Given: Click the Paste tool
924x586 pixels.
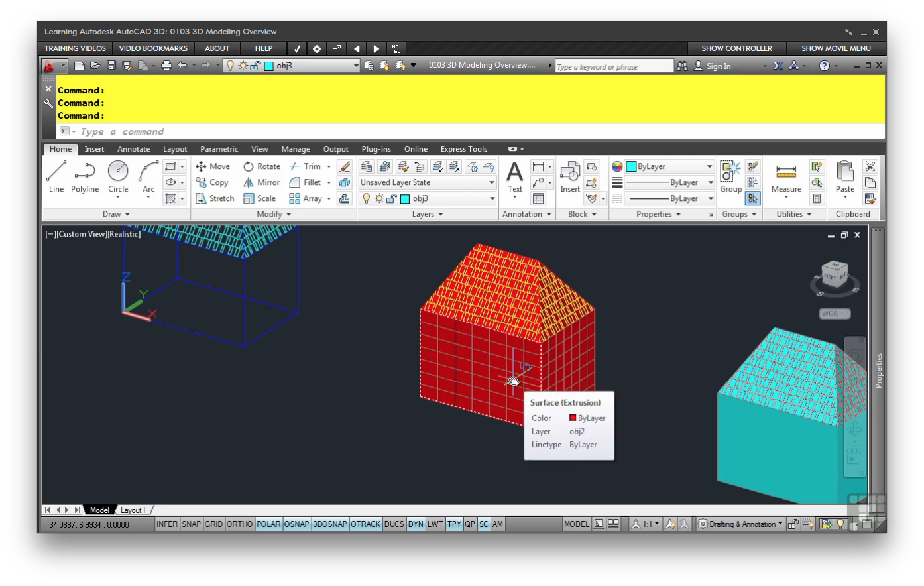Looking at the screenshot, I should [845, 177].
